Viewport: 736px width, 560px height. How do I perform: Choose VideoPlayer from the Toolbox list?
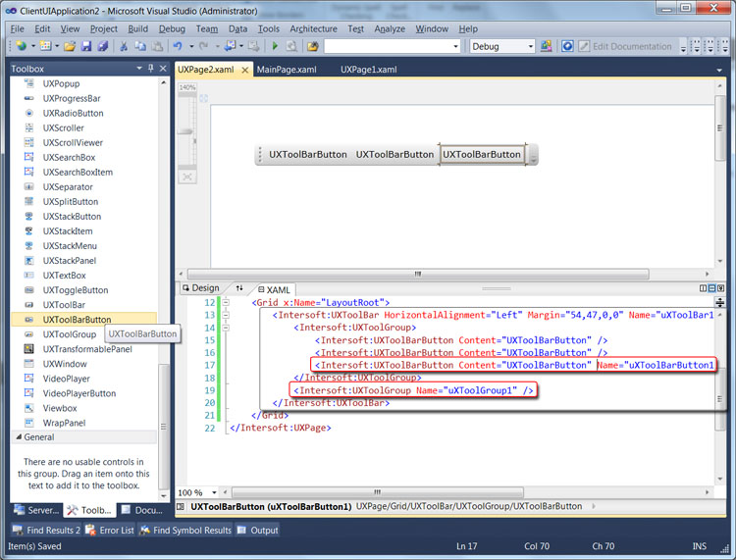(66, 379)
